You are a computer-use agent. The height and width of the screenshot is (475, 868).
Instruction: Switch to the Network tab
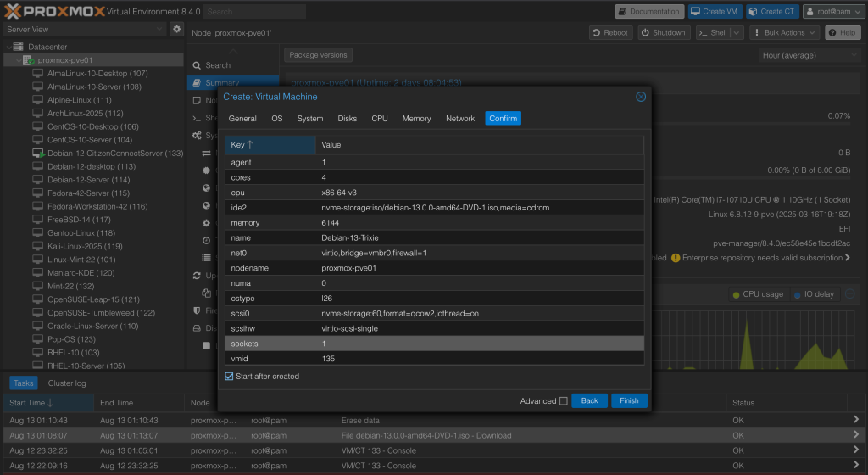[460, 119]
